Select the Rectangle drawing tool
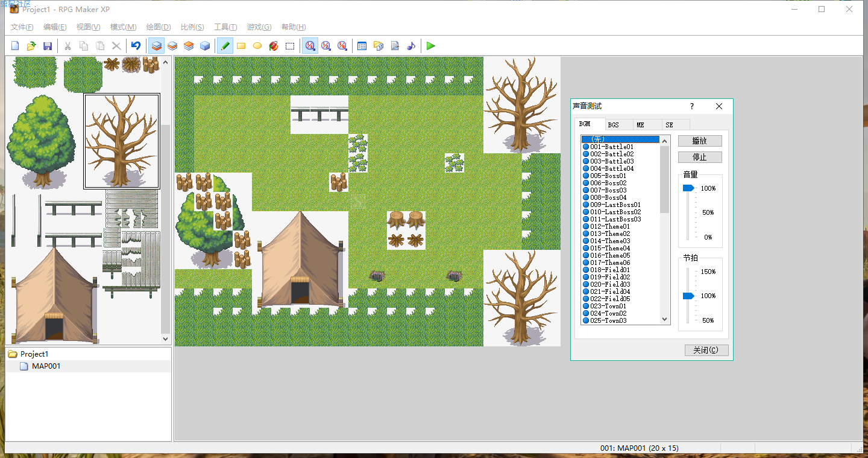The width and height of the screenshot is (868, 458). 241,46
